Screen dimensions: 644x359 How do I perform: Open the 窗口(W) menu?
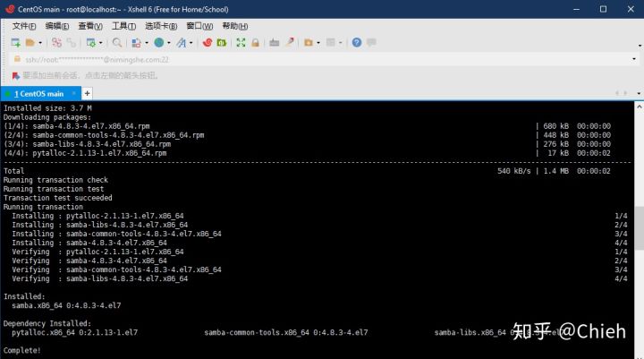199,26
